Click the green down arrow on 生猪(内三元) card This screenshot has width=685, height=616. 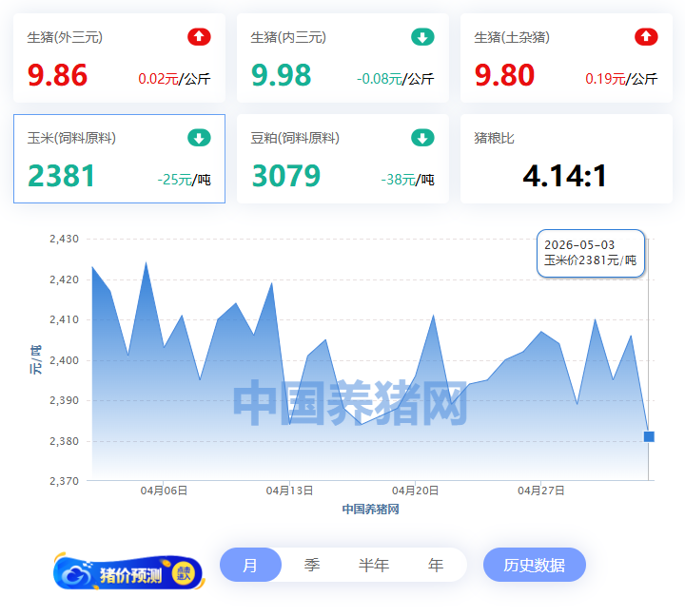422,37
